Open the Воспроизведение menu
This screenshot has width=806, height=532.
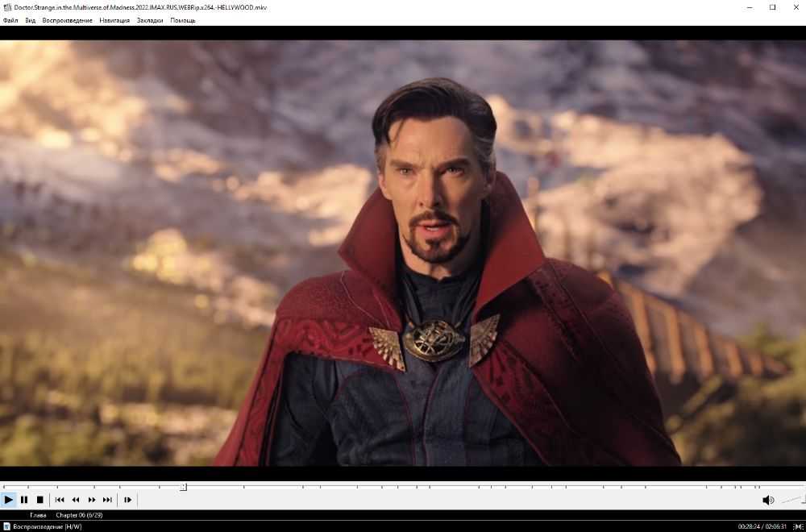pos(68,20)
